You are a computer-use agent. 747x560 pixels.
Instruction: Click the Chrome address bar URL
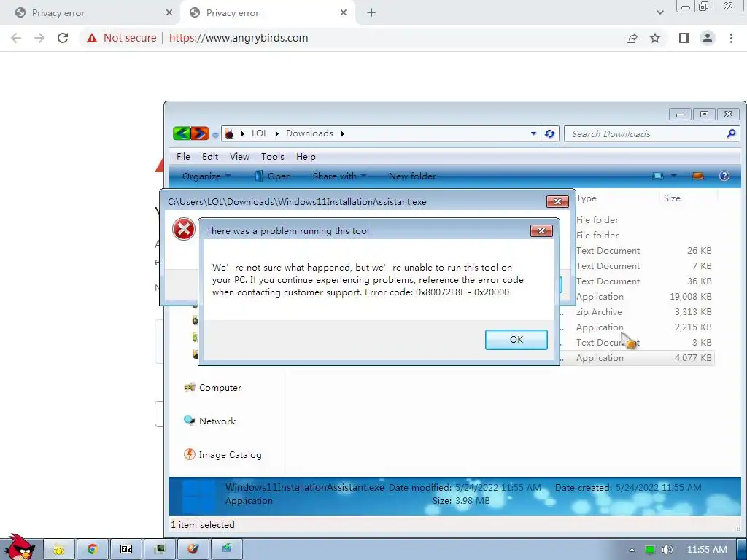pos(239,38)
